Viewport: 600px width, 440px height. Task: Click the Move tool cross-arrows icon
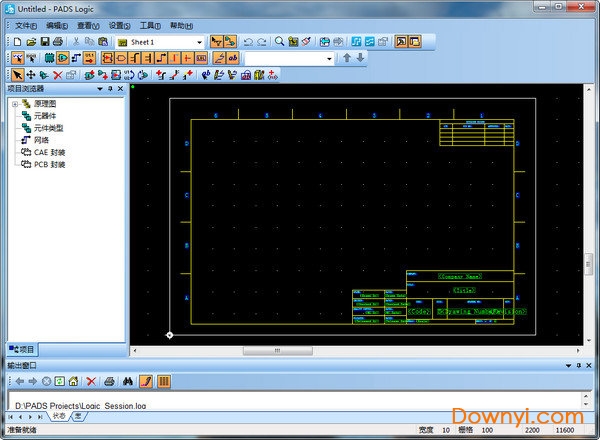pyautogui.click(x=30, y=74)
